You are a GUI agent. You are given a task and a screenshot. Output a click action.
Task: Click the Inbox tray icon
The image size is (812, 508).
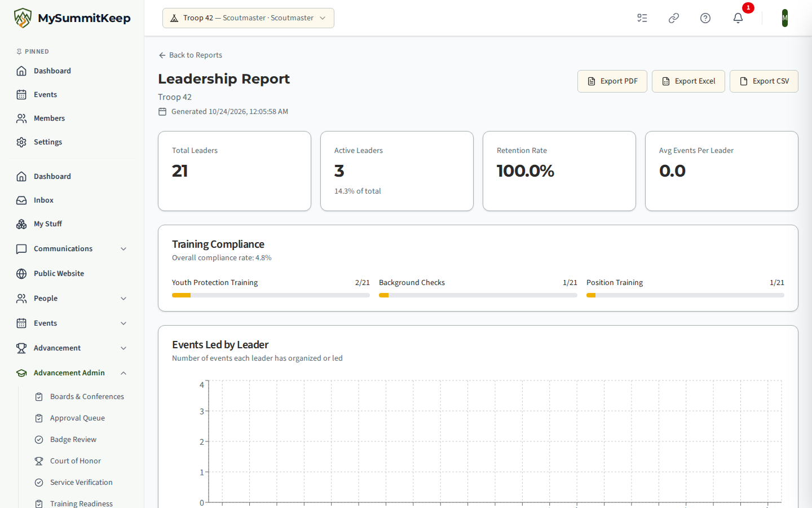tap(21, 200)
